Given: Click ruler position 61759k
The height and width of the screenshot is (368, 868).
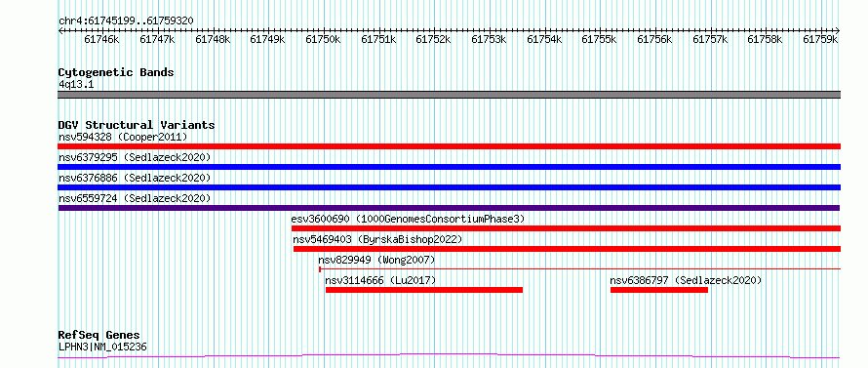Looking at the screenshot, I should click(821, 39).
